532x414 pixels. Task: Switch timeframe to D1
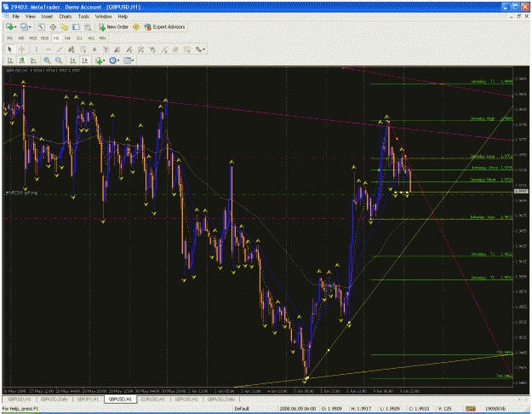[79, 38]
